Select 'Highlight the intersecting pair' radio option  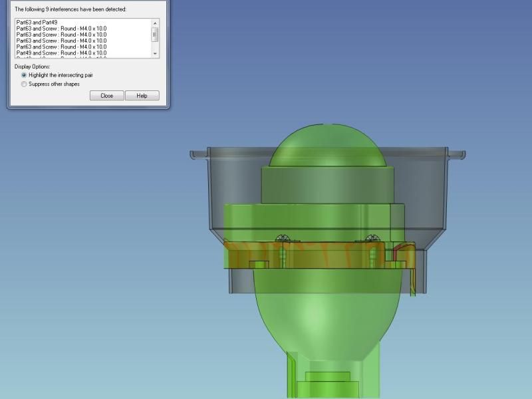tap(24, 75)
